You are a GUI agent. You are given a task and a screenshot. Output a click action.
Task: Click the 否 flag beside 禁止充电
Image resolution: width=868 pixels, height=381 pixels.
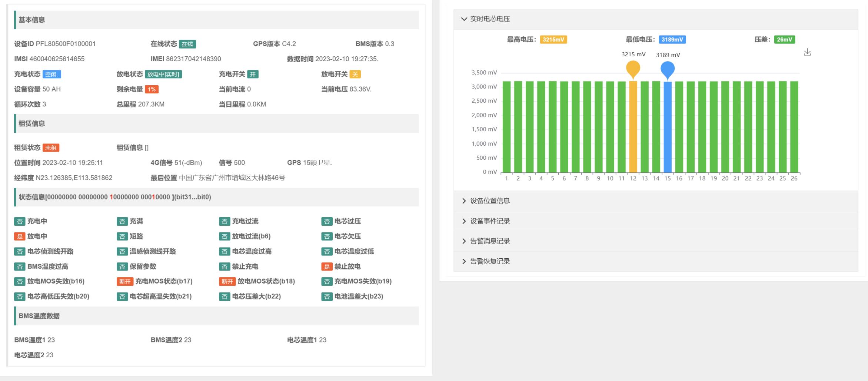point(225,266)
